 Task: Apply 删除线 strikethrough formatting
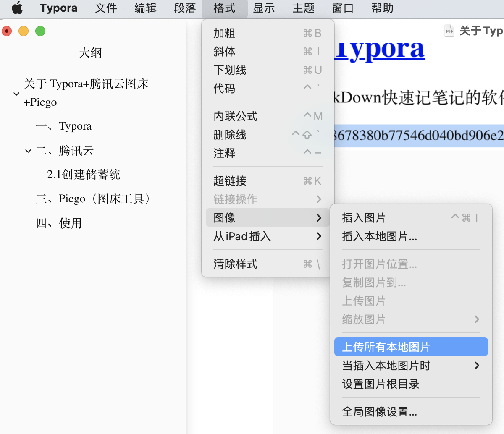point(268,135)
